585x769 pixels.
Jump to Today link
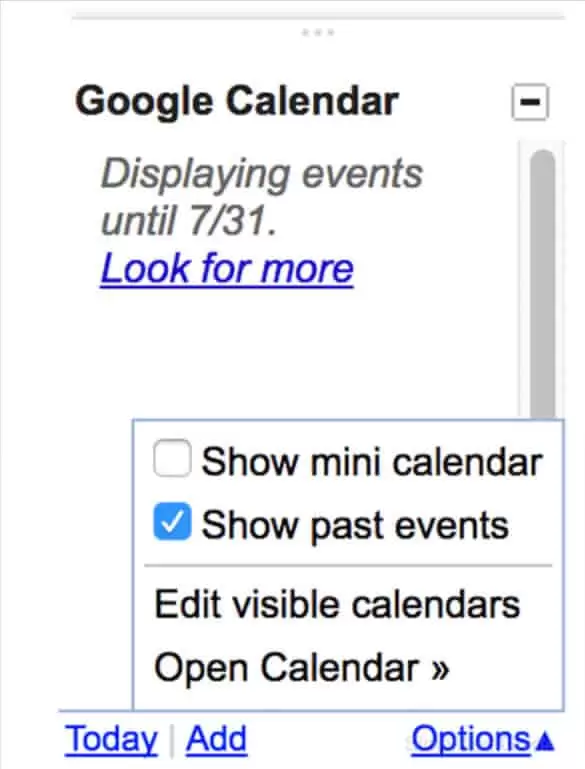111,739
